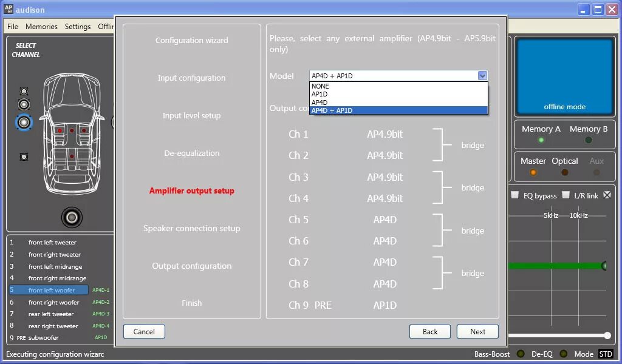Toggle the De-EQ indicator
622x364 pixels.
pyautogui.click(x=563, y=354)
